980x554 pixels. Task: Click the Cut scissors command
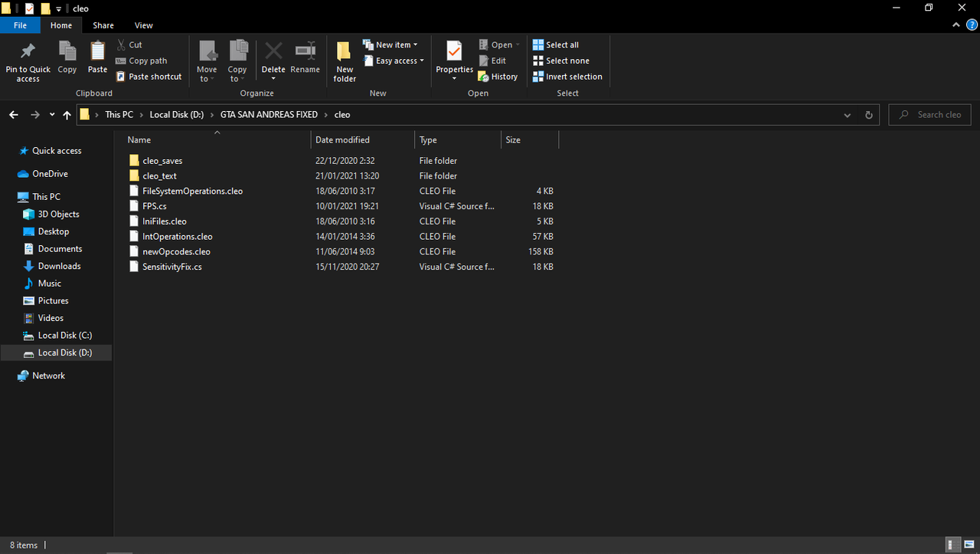[129, 44]
